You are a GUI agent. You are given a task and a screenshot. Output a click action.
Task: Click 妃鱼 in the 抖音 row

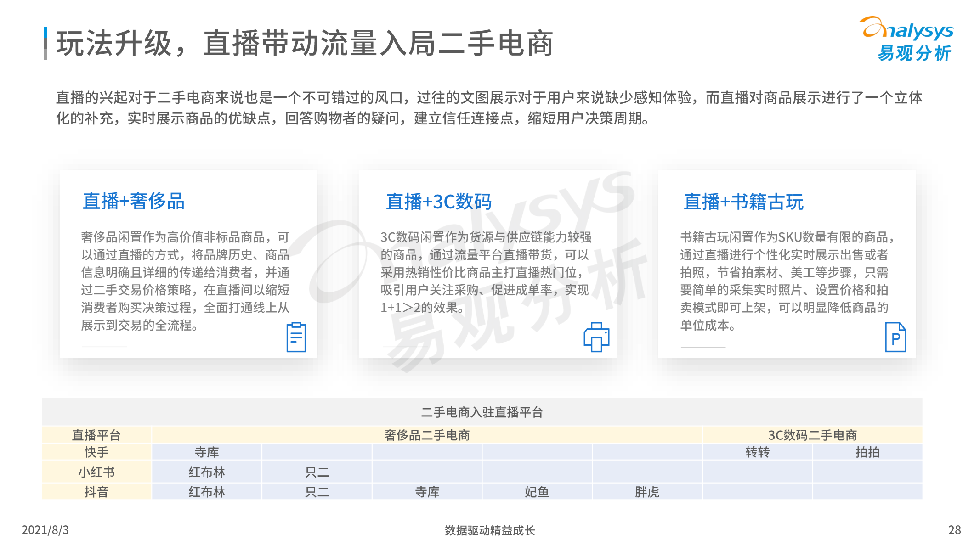(x=537, y=492)
